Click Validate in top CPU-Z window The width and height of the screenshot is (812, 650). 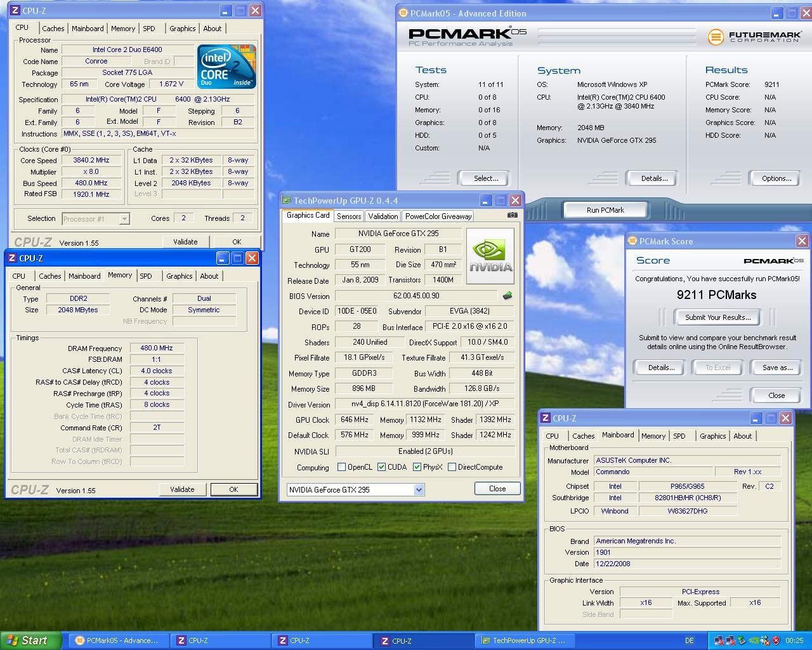pyautogui.click(x=185, y=242)
